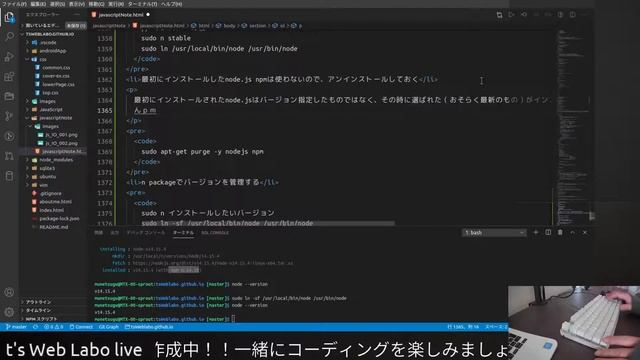The image size is (640, 360).
Task: Close the terminal panel
Action: click(x=585, y=232)
